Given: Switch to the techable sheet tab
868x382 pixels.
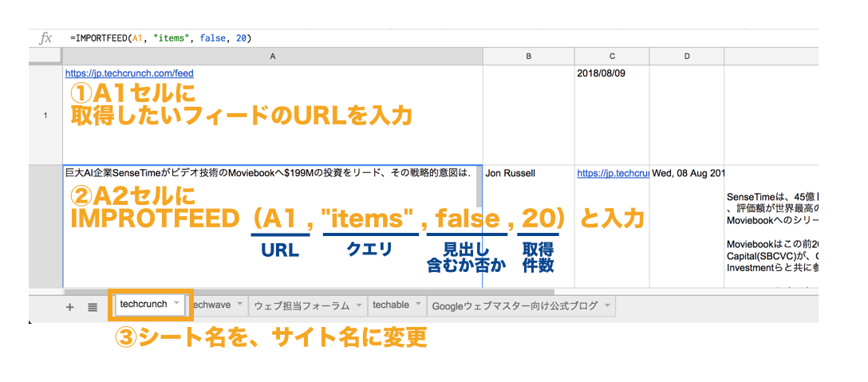Looking at the screenshot, I should click(391, 305).
